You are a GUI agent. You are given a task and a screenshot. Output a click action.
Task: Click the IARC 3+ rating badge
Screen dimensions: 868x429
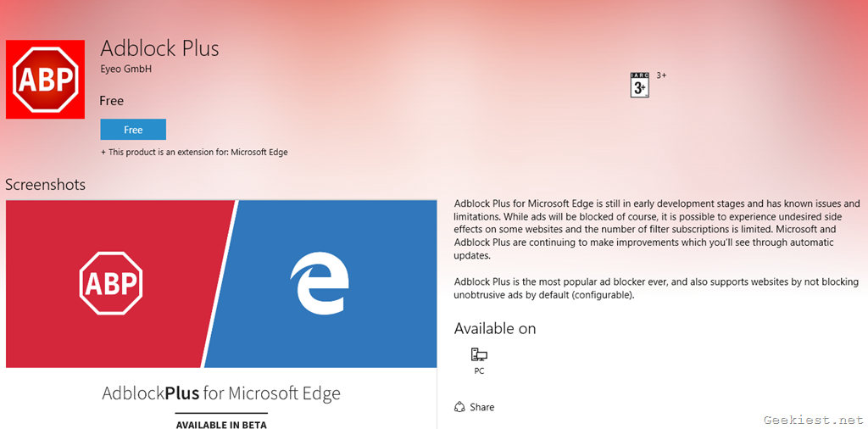[x=639, y=85]
